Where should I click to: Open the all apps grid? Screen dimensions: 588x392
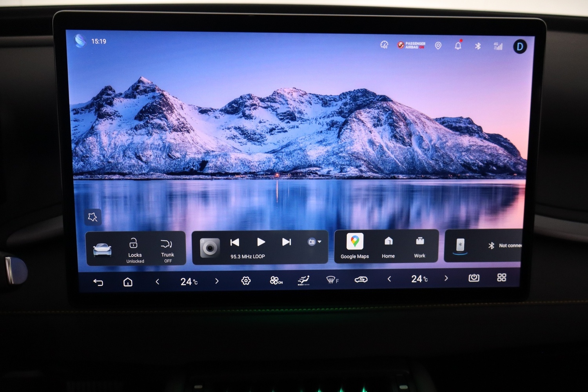[x=501, y=278]
